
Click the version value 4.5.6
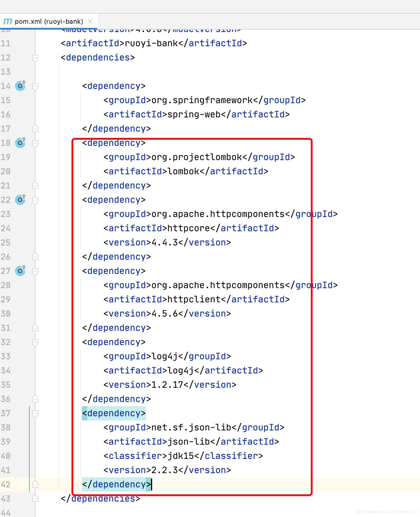click(x=165, y=314)
